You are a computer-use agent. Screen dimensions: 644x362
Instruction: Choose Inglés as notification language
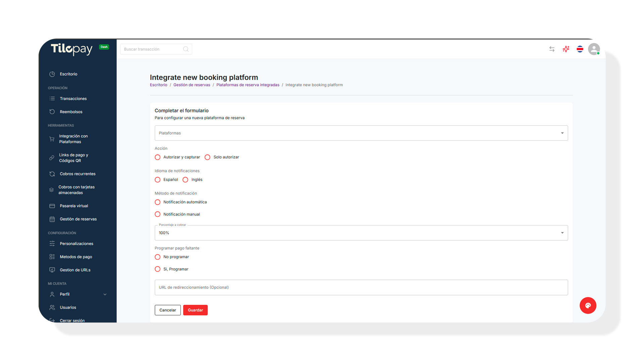point(185,180)
